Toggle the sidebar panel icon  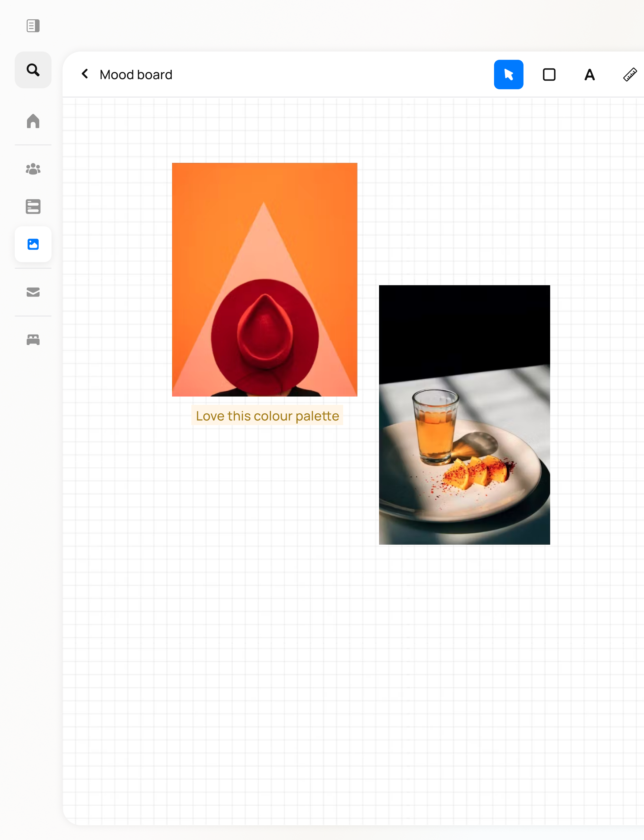(x=33, y=26)
